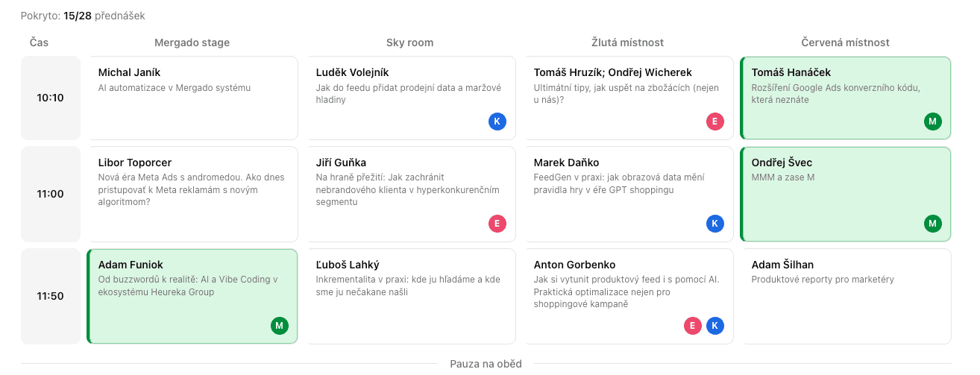
Task: Click the E badge on Tomáš Hruzík's talk
Action: pyautogui.click(x=715, y=122)
